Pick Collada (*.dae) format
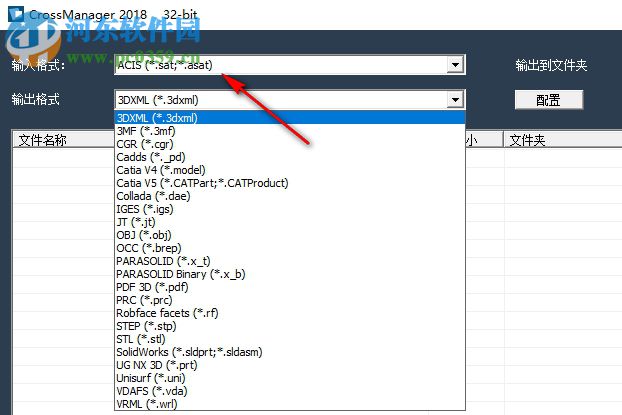Viewport: 622px width, 415px height. click(290, 196)
